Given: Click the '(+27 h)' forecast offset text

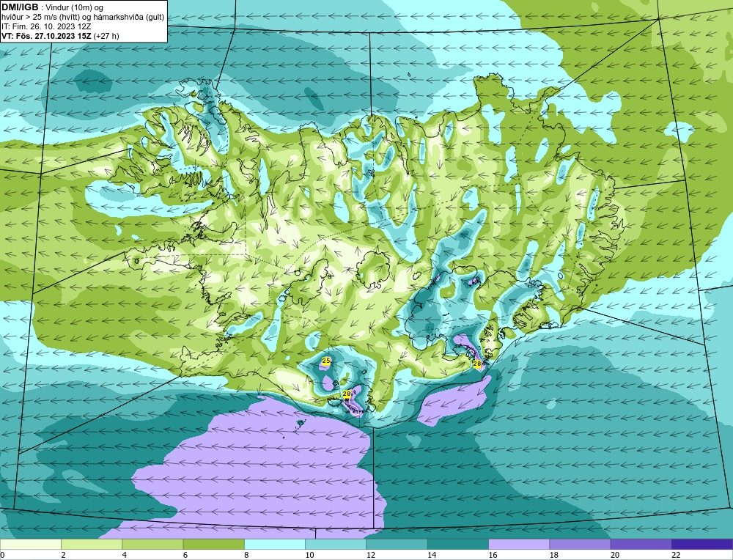Looking at the screenshot, I should point(106,36).
